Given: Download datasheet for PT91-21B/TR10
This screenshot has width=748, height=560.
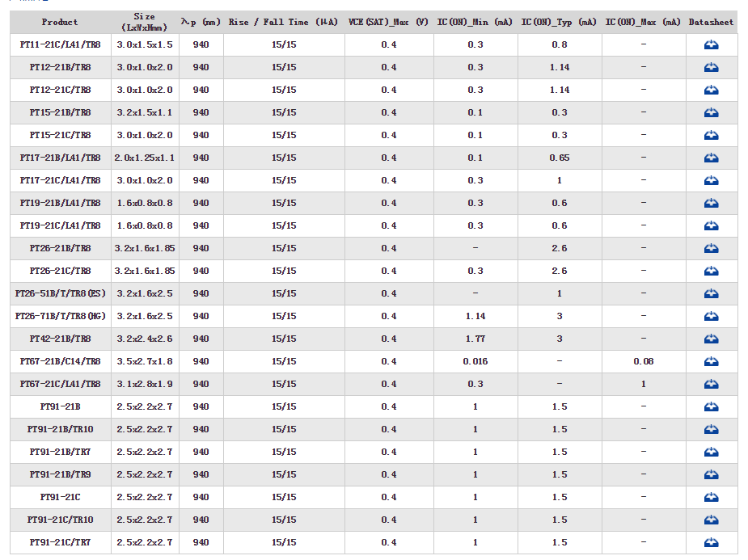Looking at the screenshot, I should [711, 429].
